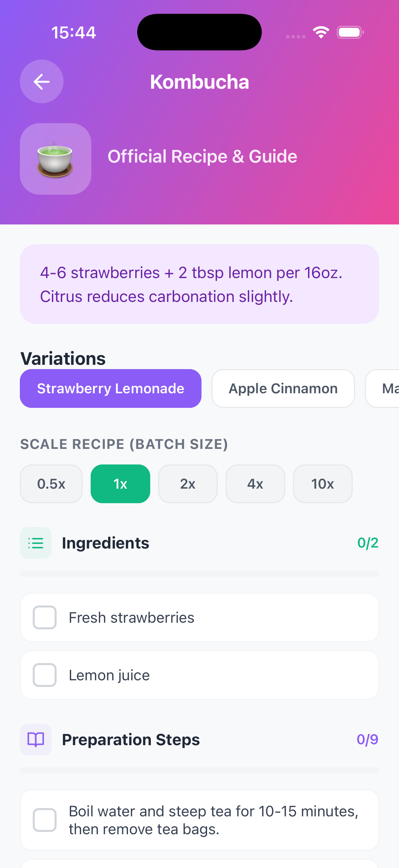Check off Lemon juice ingredient
The height and width of the screenshot is (868, 399).
coord(44,675)
